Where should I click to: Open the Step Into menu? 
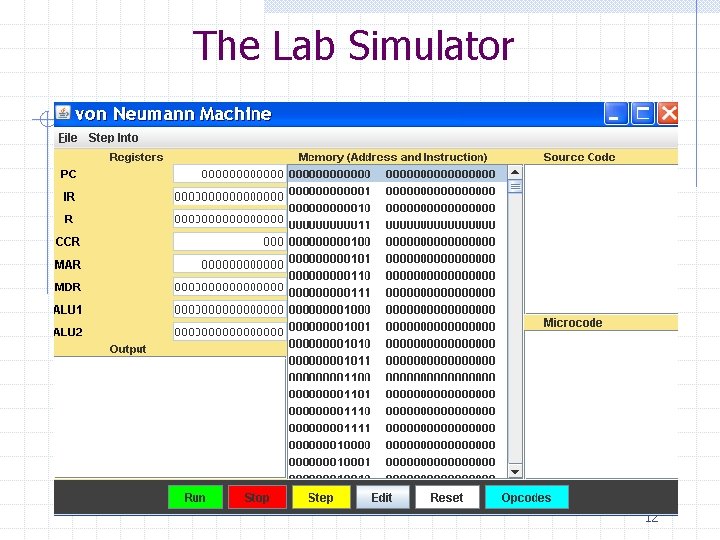point(113,138)
